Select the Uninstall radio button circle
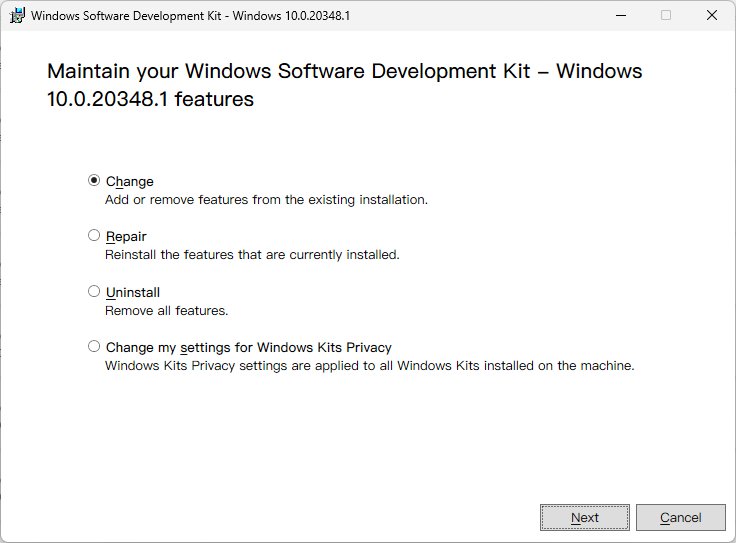The height and width of the screenshot is (543, 736). tap(94, 292)
